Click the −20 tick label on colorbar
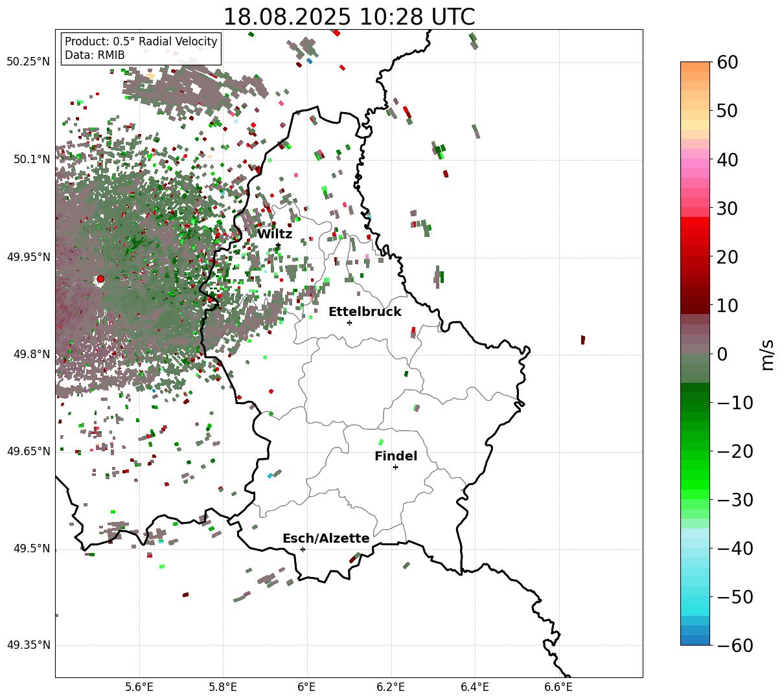The width and height of the screenshot is (782, 700). point(735,451)
